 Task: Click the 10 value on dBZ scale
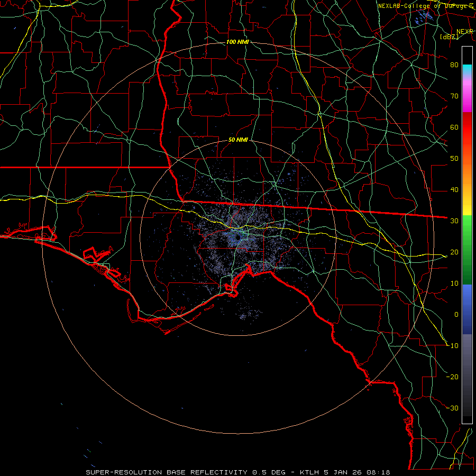click(x=454, y=283)
